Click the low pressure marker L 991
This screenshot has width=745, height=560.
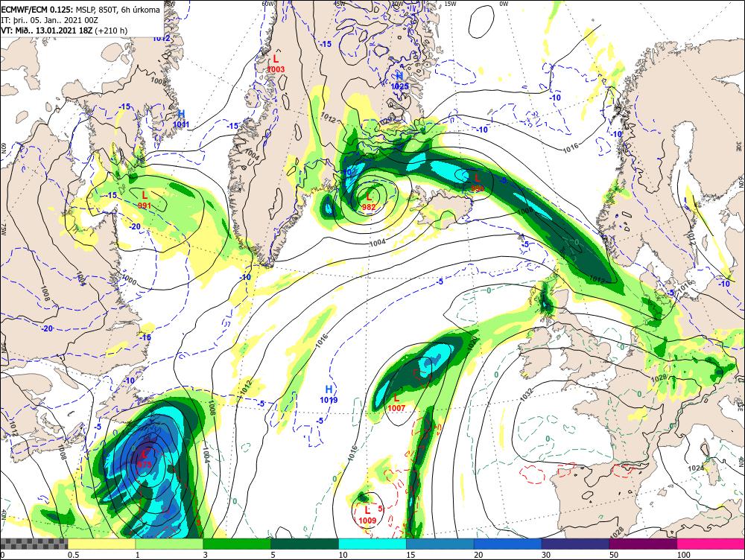tap(145, 200)
